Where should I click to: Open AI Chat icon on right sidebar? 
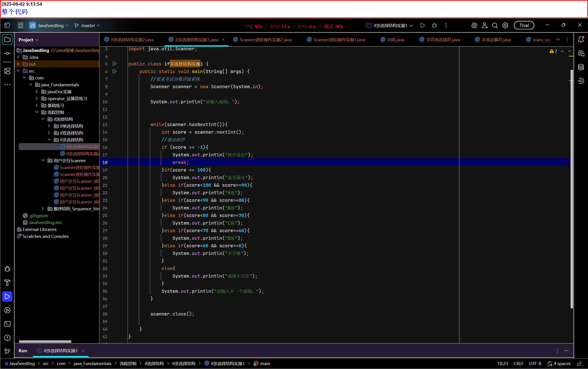[581, 54]
